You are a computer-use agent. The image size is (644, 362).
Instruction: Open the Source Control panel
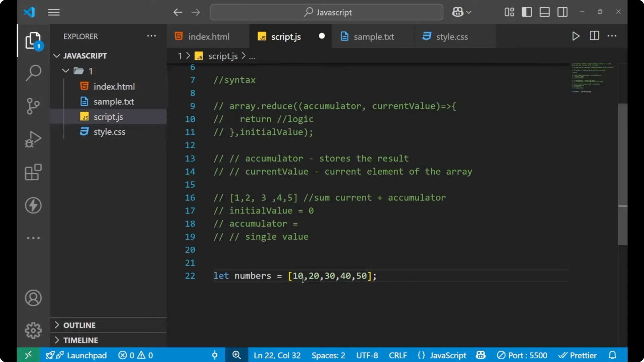pyautogui.click(x=33, y=106)
